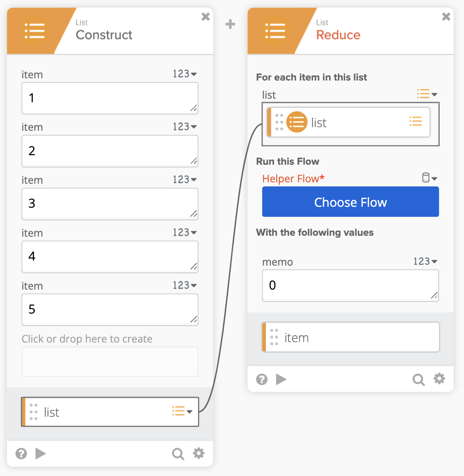Open settings gear on Construct card
Viewport: 464px width, 476px height.
click(199, 453)
